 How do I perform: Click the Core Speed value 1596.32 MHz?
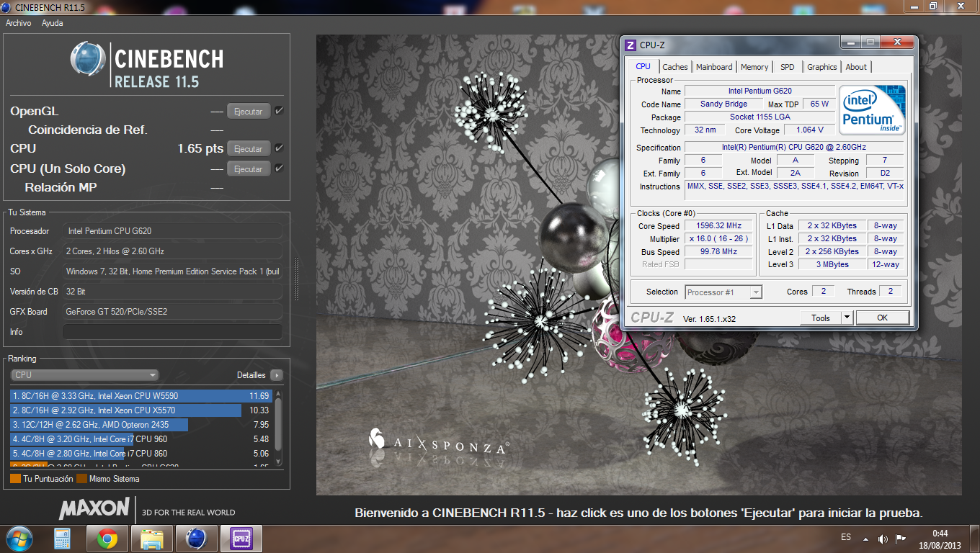tap(718, 226)
